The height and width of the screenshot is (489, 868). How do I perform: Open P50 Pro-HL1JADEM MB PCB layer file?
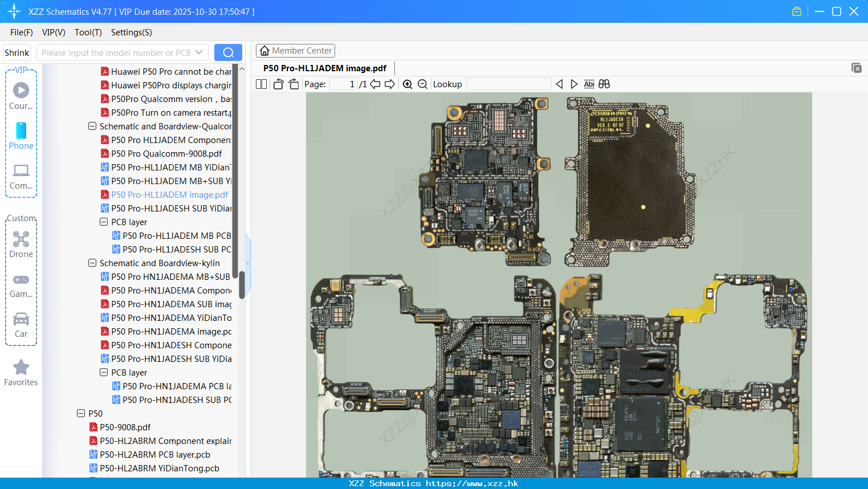coord(172,235)
